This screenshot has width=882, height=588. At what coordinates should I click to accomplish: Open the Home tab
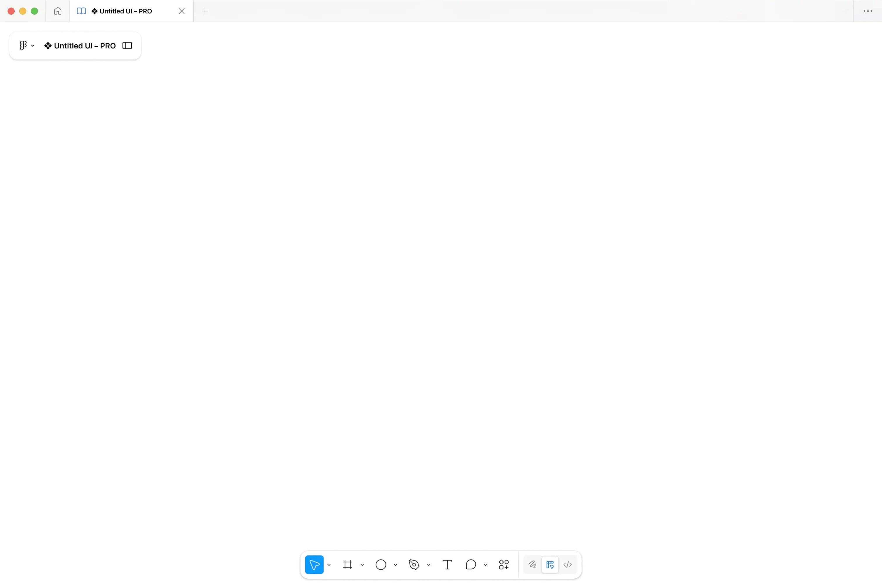58,11
